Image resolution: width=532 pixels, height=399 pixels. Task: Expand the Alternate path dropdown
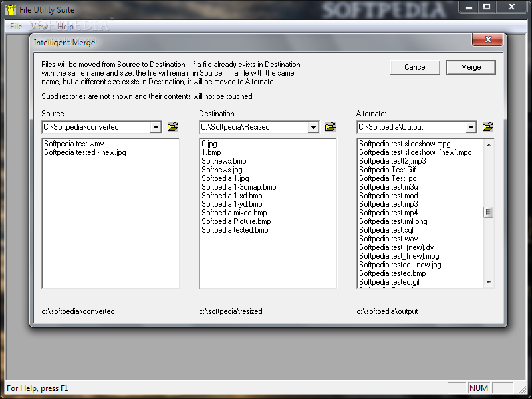471,127
